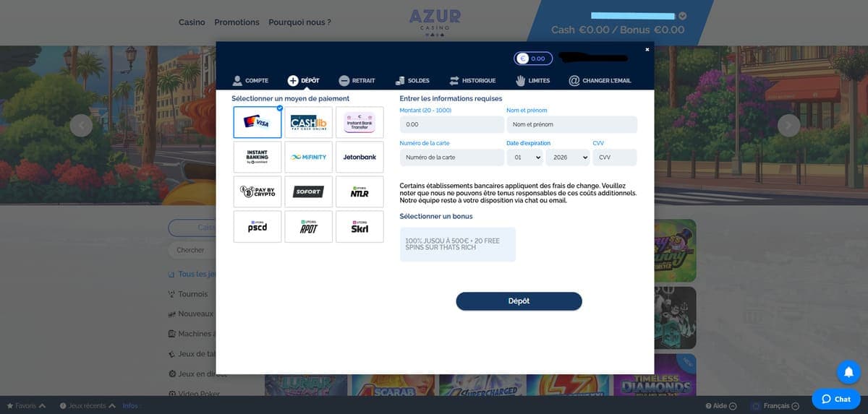This screenshot has height=414, width=868.
Task: Click the euro balance pill in dialog
Action: [x=533, y=59]
